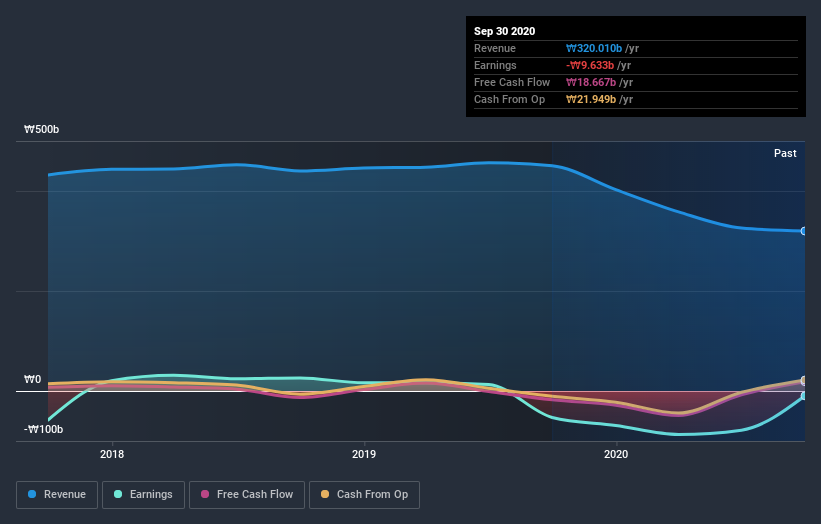Click the Free Cash Flow row label in tooltip
Viewport: 821px width, 524px height.
(512, 82)
